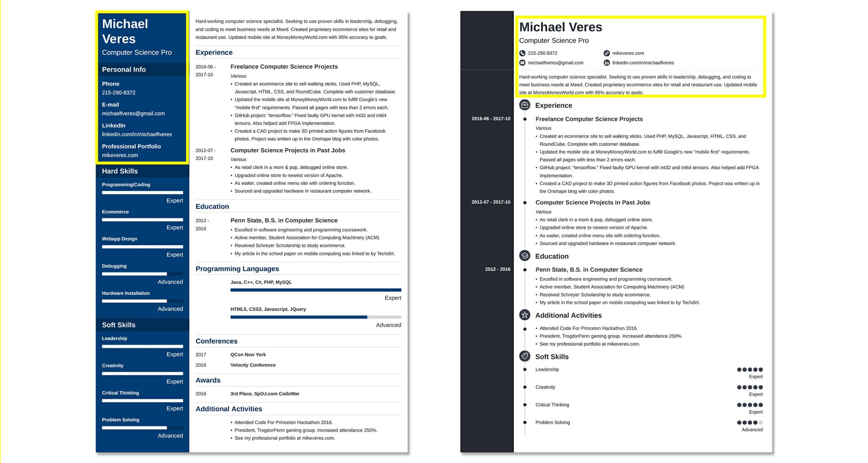The height and width of the screenshot is (463, 868).
Task: Click the portfolio website icon on right resume
Action: [607, 53]
